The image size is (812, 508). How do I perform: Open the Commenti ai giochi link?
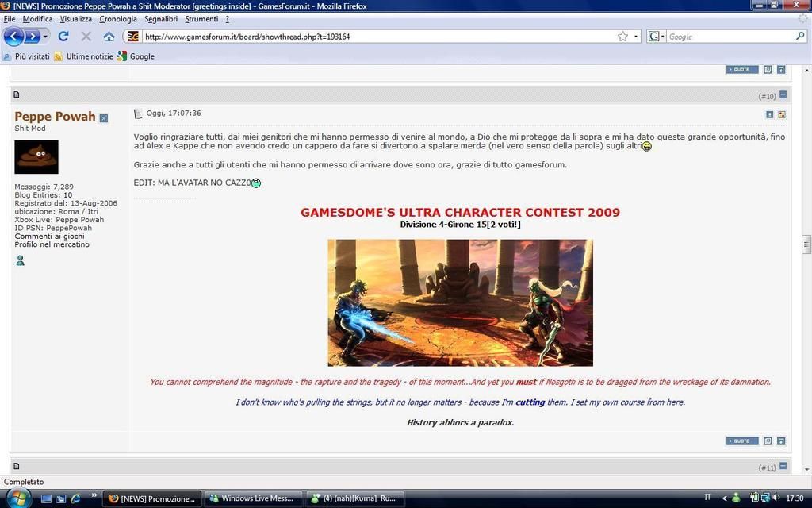49,237
